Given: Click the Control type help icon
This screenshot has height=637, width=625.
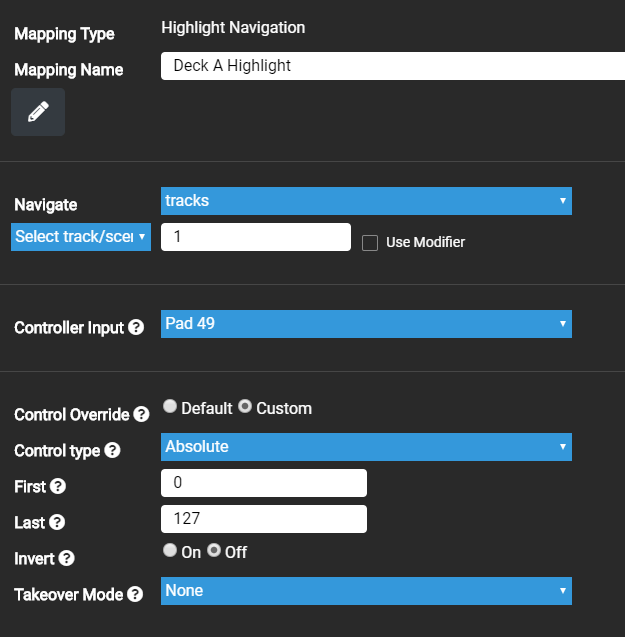Looking at the screenshot, I should [112, 450].
